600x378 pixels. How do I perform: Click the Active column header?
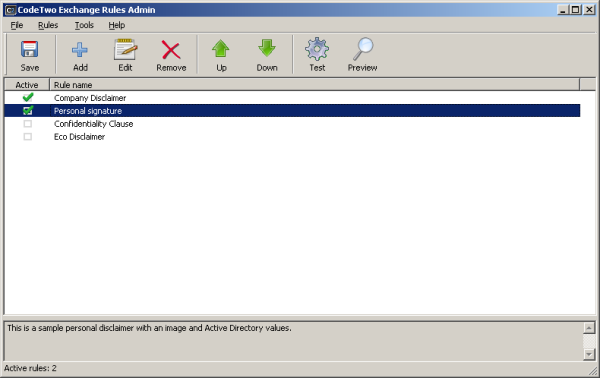tap(27, 85)
